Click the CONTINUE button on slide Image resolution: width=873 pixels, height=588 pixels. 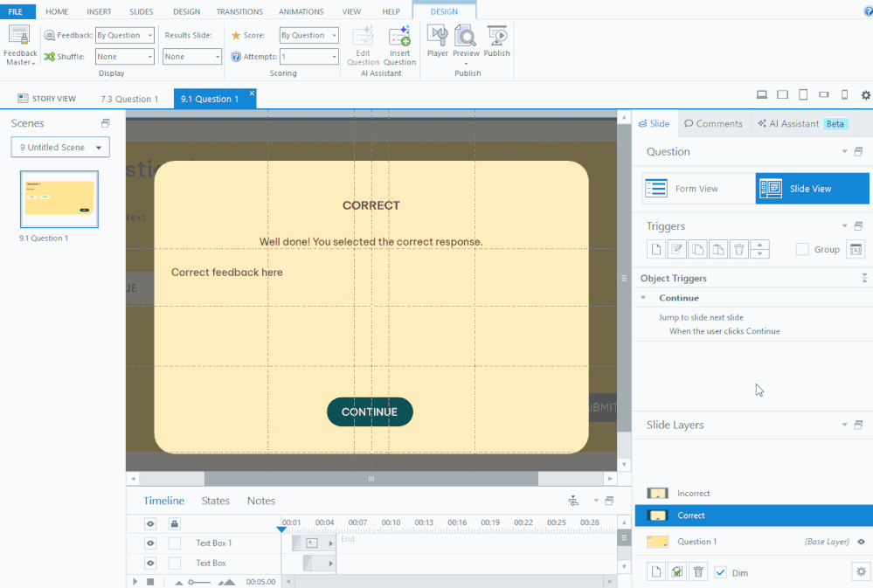(370, 412)
